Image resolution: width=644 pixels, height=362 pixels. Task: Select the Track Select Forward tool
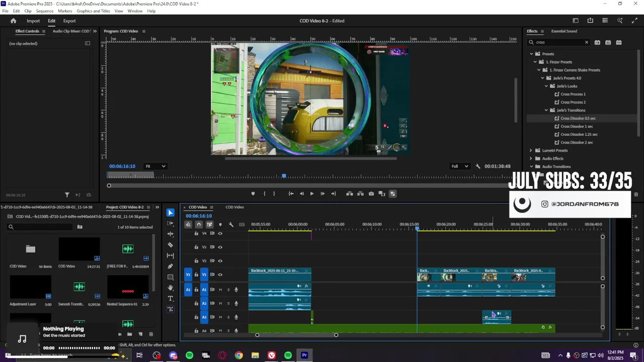(x=170, y=224)
